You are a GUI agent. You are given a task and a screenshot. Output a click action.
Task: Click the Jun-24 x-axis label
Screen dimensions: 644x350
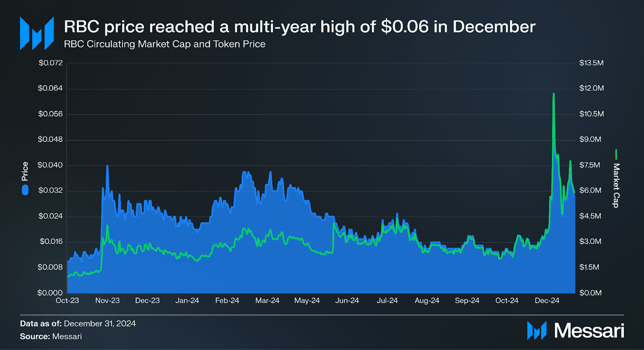[347, 300]
